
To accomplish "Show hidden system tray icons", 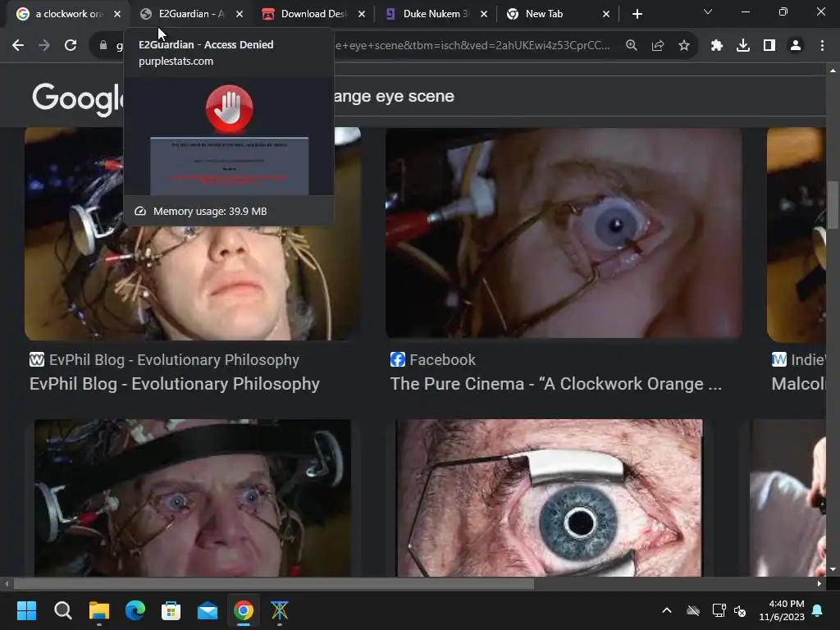I will point(667,610).
